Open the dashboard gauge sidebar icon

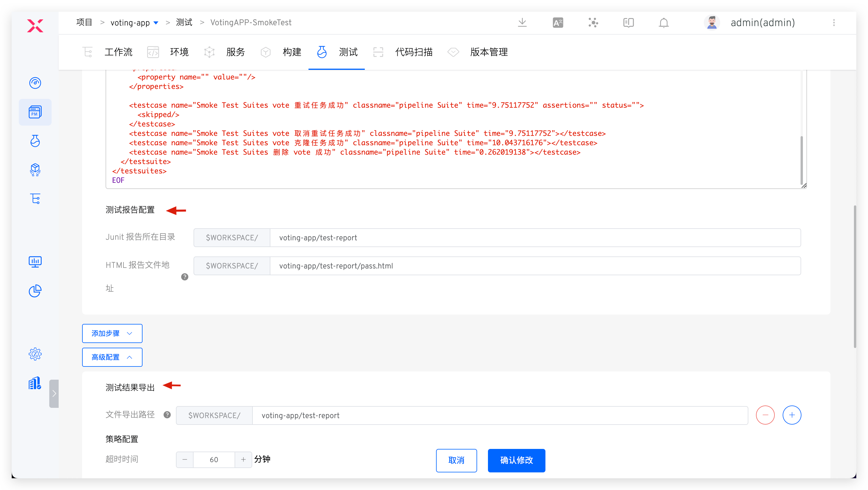[35, 83]
